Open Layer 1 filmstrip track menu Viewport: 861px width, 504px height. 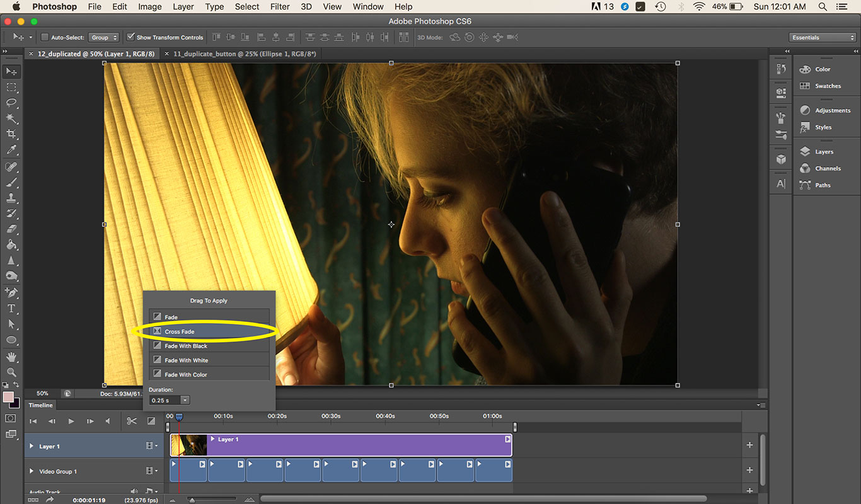point(151,446)
